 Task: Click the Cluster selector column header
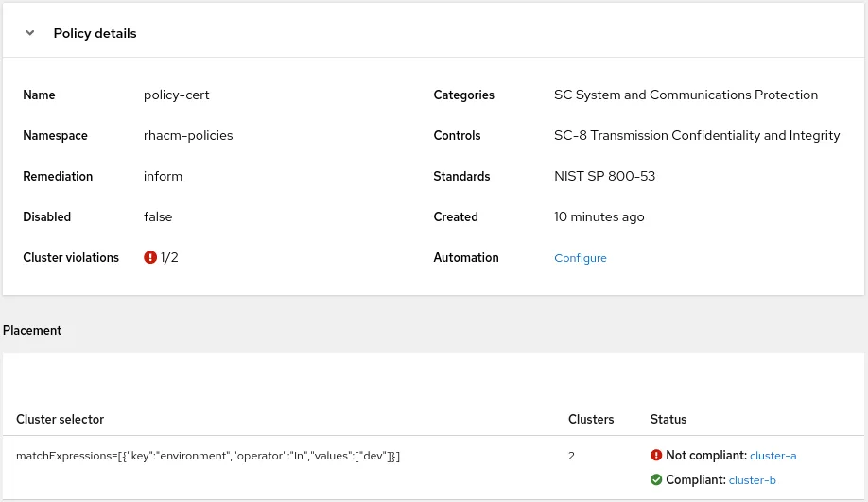click(x=61, y=419)
